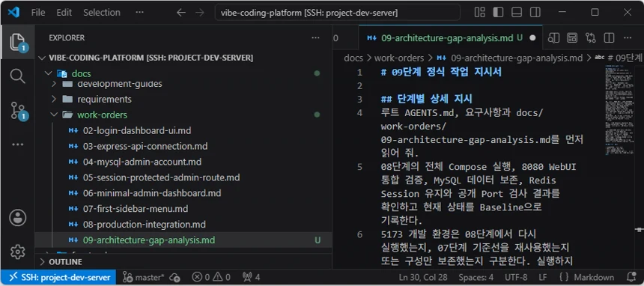Expand the requirements folder

pos(53,99)
